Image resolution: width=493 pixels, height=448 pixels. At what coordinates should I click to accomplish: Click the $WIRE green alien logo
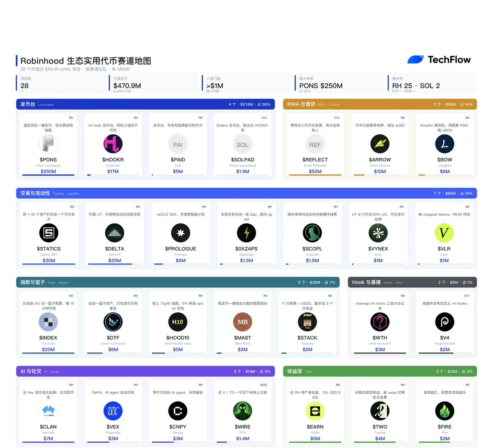tap(242, 411)
